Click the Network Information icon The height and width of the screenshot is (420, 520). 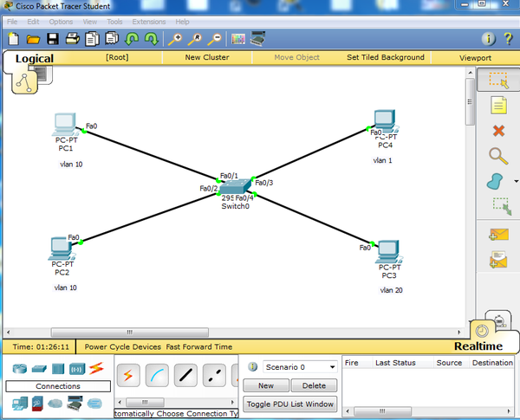point(489,39)
